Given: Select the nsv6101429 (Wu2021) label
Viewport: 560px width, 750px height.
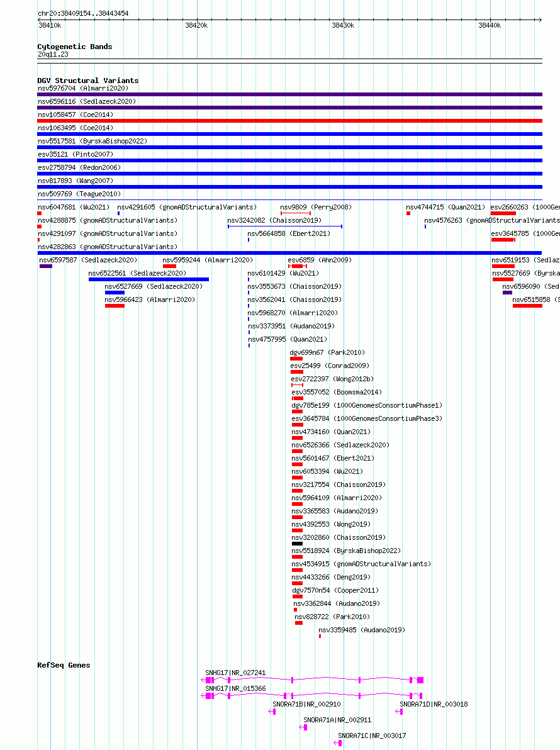Looking at the screenshot, I should [x=283, y=274].
